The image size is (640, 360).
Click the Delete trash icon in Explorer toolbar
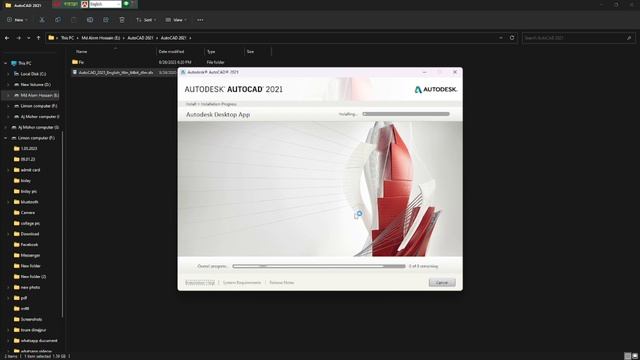coord(122,20)
